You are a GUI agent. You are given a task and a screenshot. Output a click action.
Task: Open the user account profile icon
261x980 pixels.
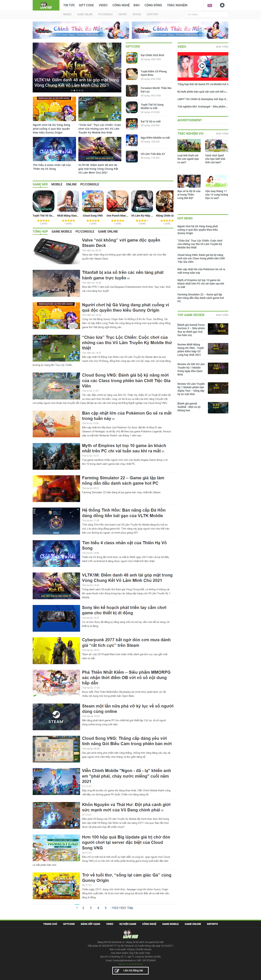click(222, 5)
